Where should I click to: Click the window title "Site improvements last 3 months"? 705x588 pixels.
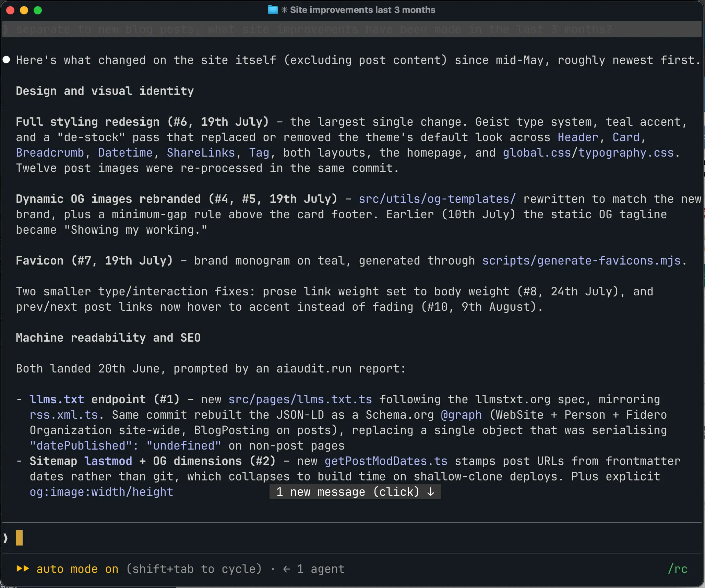point(362,10)
